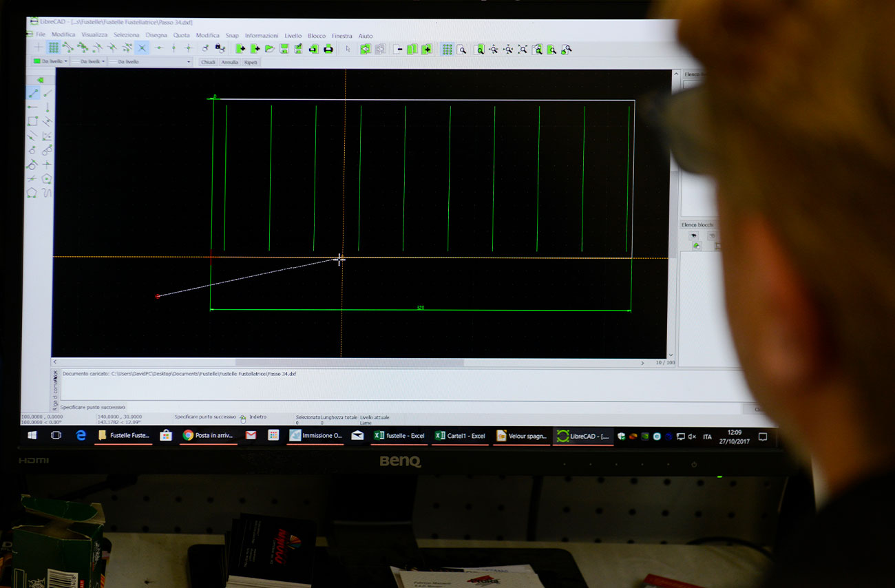Switch to 'fustelle - Excel' in taskbar

tap(400, 436)
